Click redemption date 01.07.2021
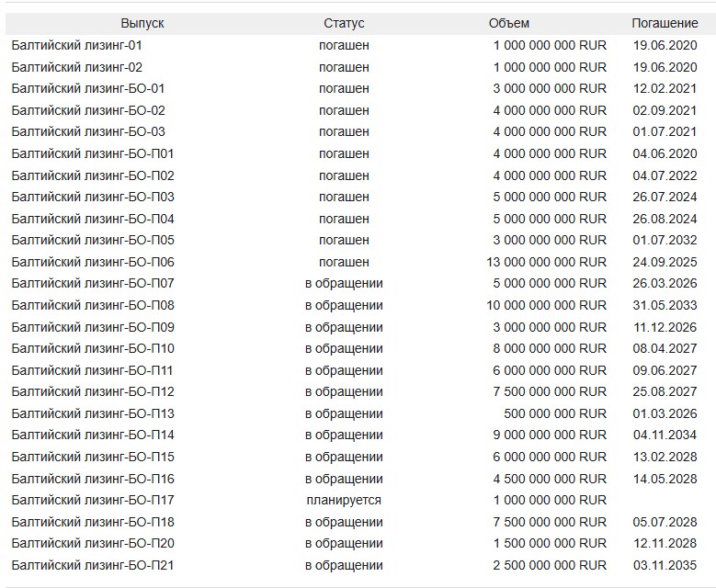716x588 pixels. coord(665,131)
